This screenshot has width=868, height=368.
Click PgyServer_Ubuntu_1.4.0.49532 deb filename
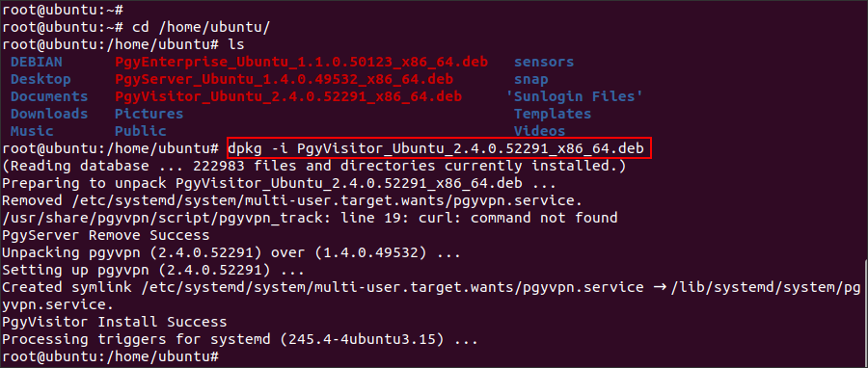(284, 79)
